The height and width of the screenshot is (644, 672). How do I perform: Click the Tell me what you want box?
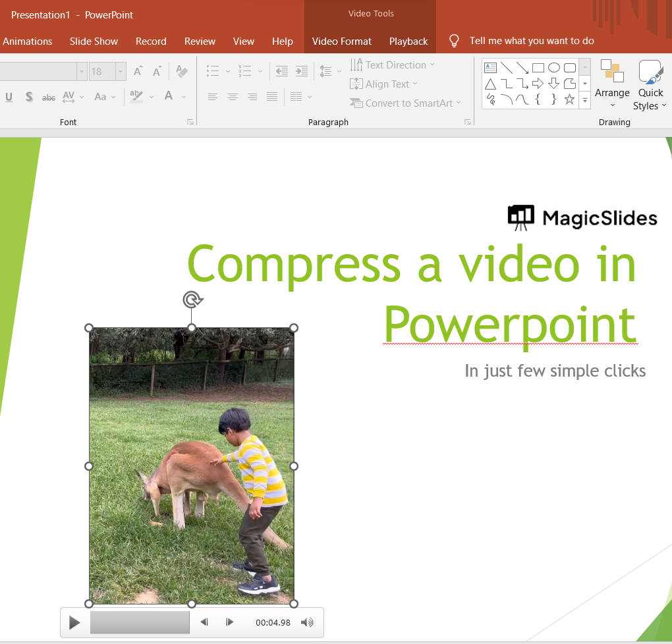531,41
